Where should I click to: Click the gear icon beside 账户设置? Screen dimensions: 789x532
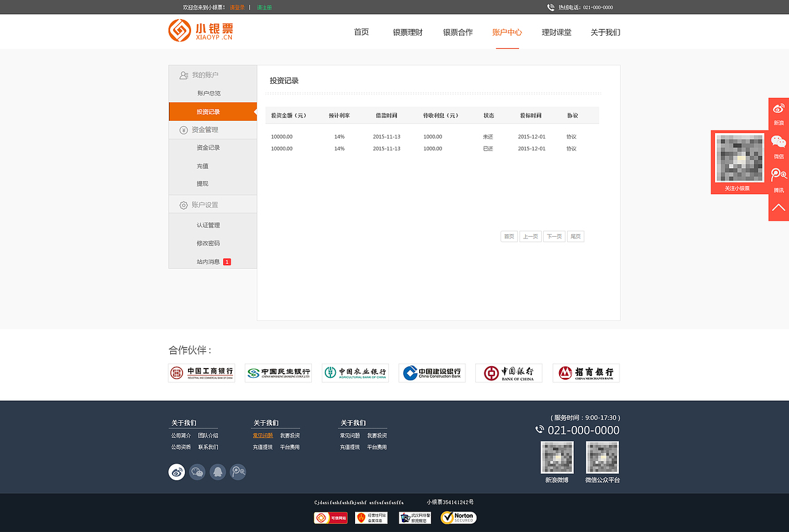(184, 205)
